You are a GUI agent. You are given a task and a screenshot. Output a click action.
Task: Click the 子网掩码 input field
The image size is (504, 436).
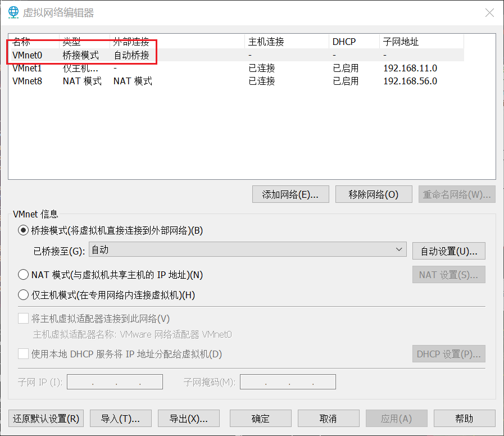(288, 381)
